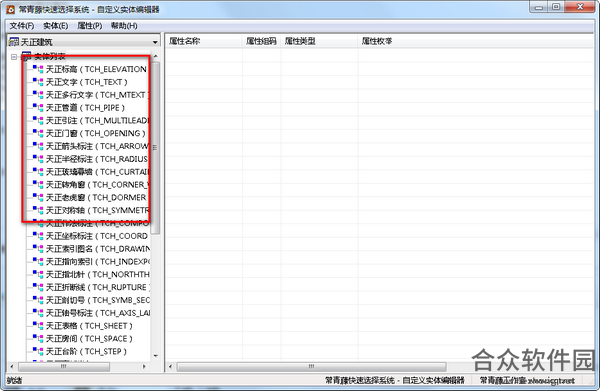The height and width of the screenshot is (391, 600).
Task: Click the icon for 天正门窗 (TCH_OPENING)
Action: [38, 133]
